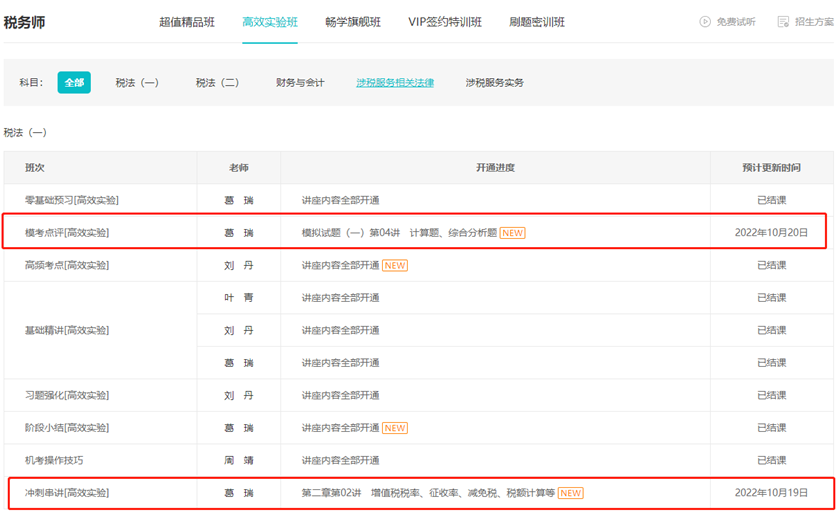
Task: Click the NEW badge in 阶段小结 row
Action: pyautogui.click(x=395, y=428)
